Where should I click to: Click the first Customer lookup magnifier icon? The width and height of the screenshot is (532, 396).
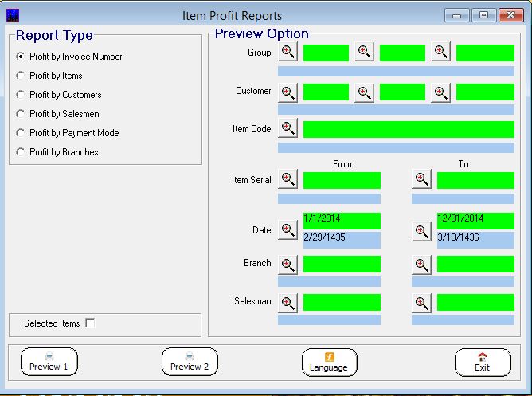pyautogui.click(x=288, y=92)
